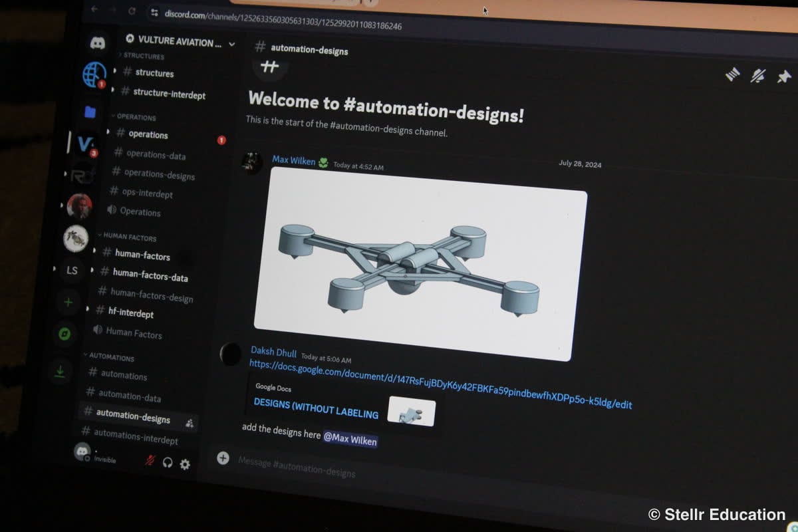The width and height of the screenshot is (798, 532).
Task: Click the site info icon in address bar
Action: tap(154, 13)
